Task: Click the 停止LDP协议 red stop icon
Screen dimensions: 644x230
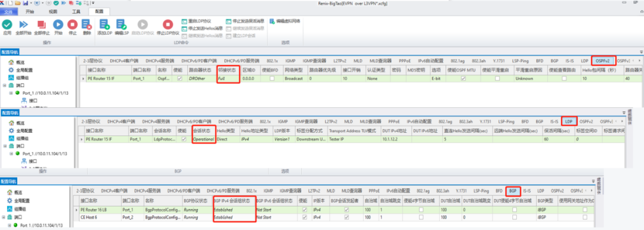Action: click(168, 24)
